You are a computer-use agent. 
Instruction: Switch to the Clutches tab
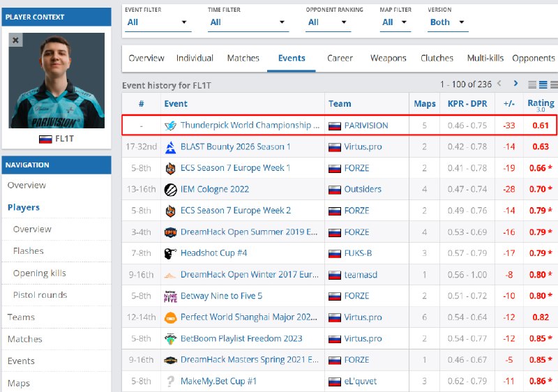[x=437, y=59]
